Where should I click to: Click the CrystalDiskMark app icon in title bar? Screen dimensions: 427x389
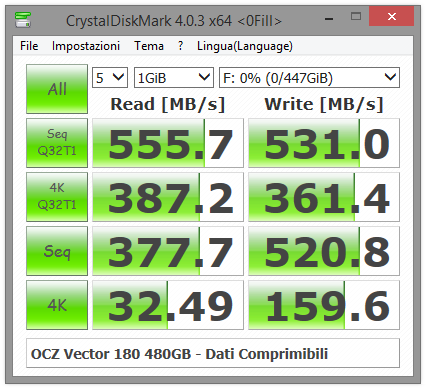tap(23, 20)
